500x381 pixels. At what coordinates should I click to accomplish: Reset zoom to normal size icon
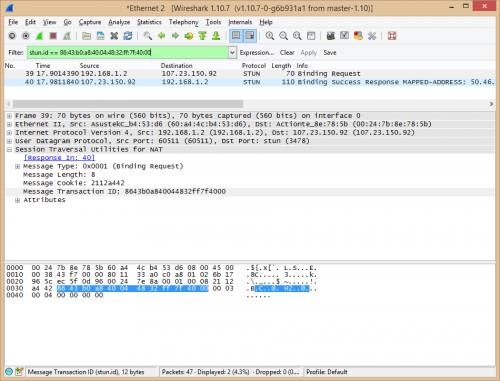pos(297,36)
